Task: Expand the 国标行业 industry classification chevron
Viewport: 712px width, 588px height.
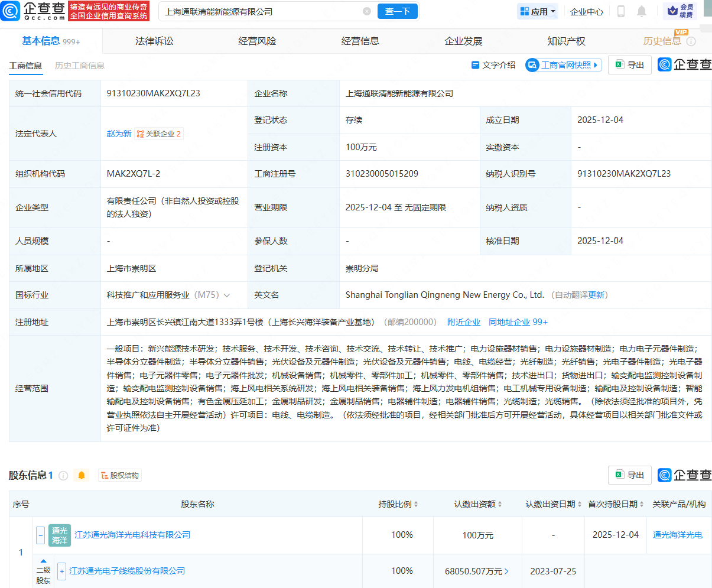Action: point(227,295)
